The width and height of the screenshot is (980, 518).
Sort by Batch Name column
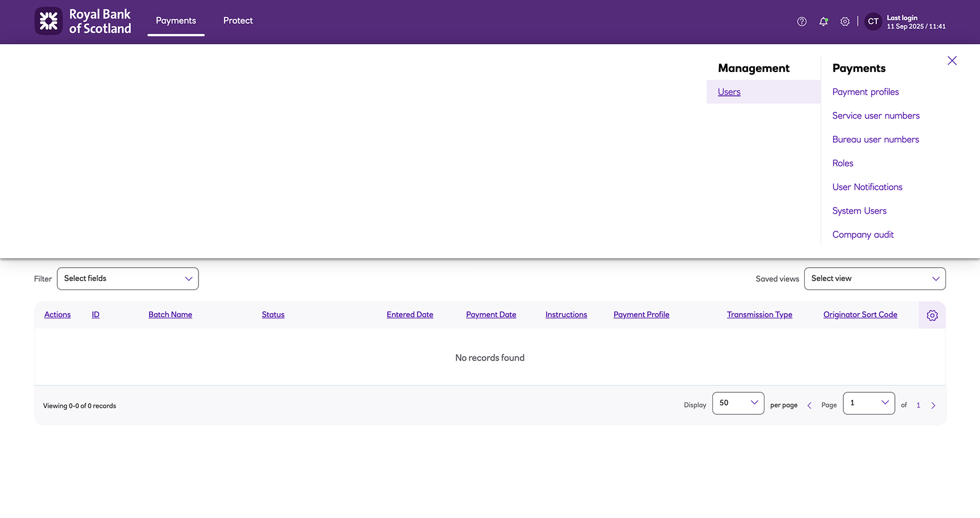(x=170, y=315)
